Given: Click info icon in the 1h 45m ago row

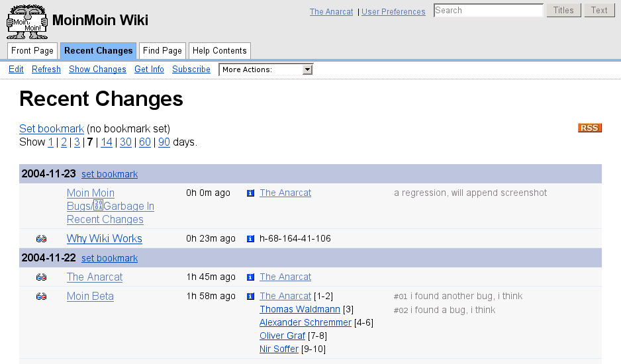Looking at the screenshot, I should coord(250,277).
